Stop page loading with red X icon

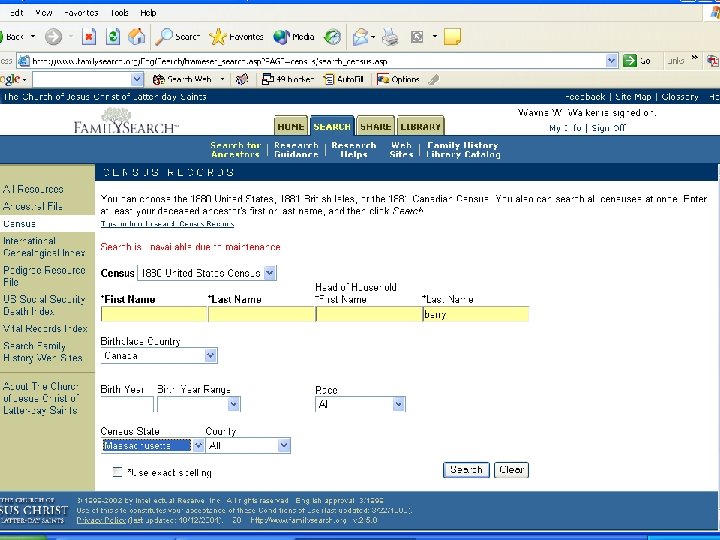click(x=89, y=37)
